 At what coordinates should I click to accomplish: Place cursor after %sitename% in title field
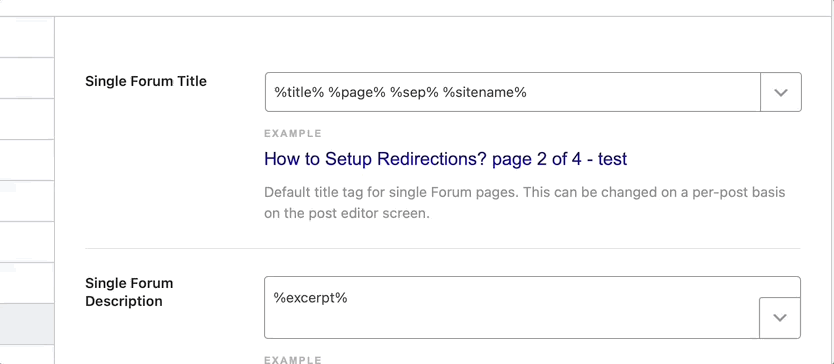coord(528,93)
